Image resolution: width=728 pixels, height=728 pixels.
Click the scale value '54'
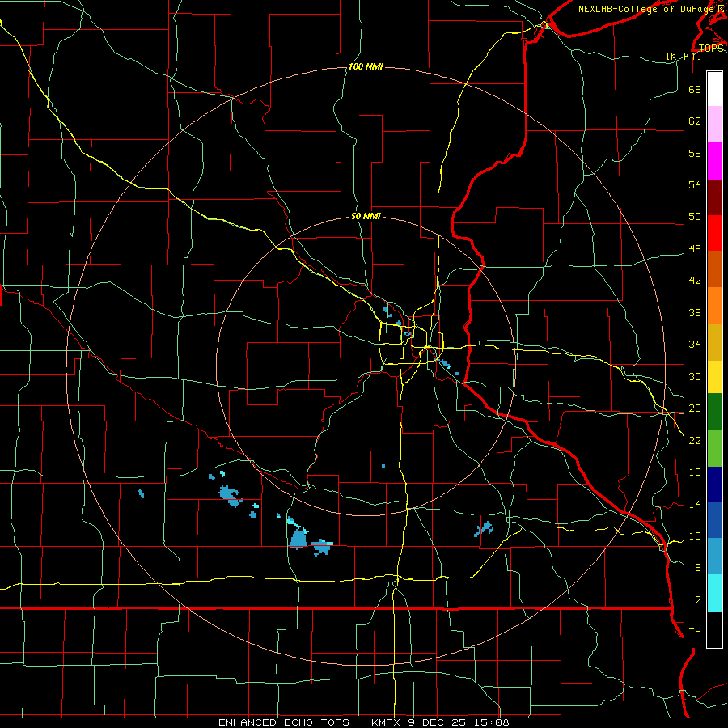click(x=695, y=184)
